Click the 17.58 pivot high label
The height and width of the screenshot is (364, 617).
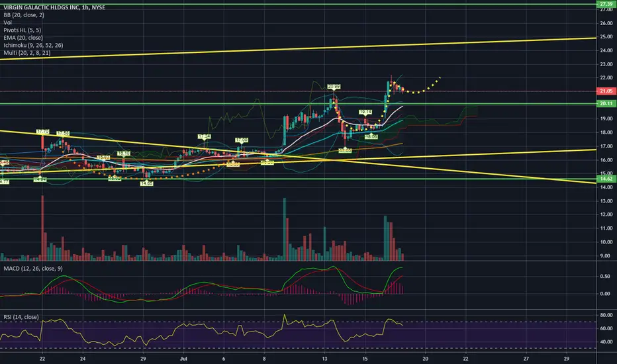(63, 134)
